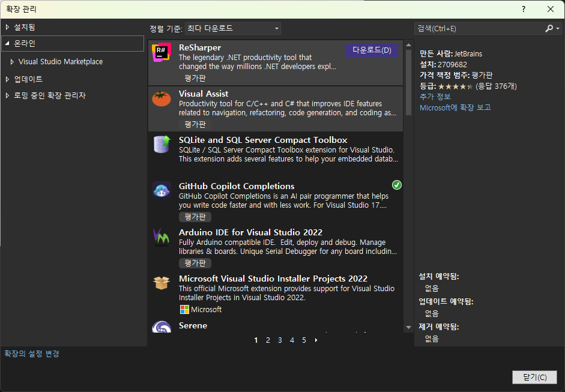The image size is (565, 392).
Task: Click the ReSharper extension icon
Action: (x=161, y=53)
